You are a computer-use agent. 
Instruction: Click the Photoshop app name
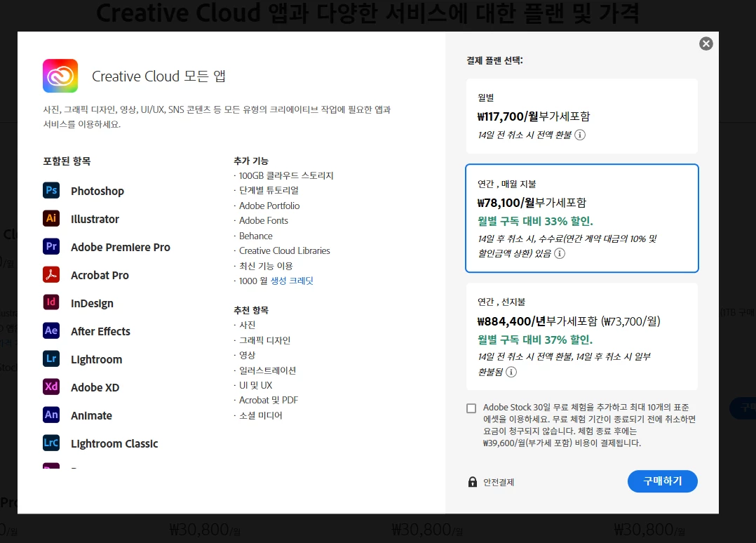coord(97,191)
